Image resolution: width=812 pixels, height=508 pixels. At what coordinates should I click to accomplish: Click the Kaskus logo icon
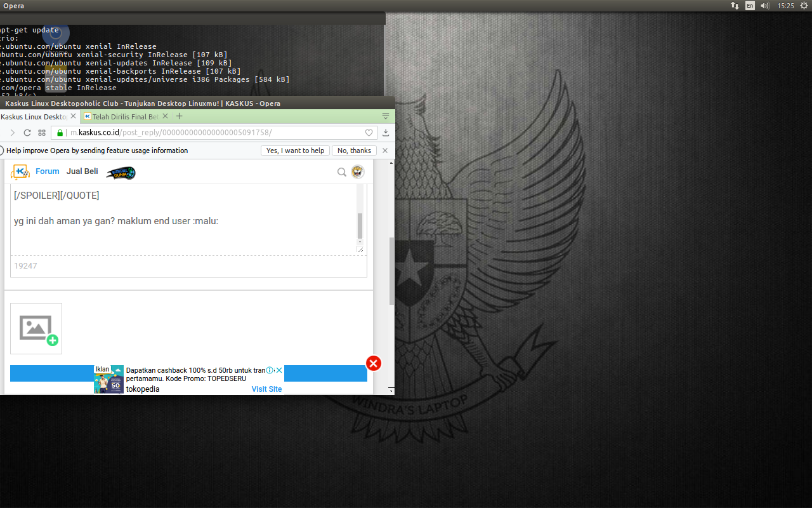pyautogui.click(x=20, y=171)
